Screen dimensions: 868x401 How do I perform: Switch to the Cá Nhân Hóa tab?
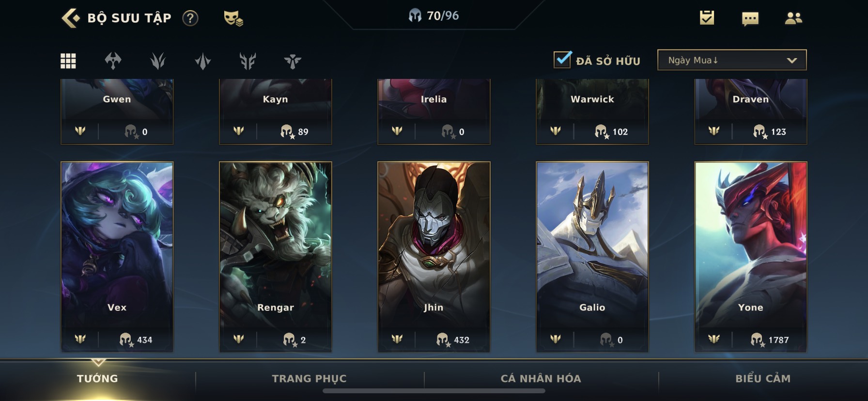point(541,379)
